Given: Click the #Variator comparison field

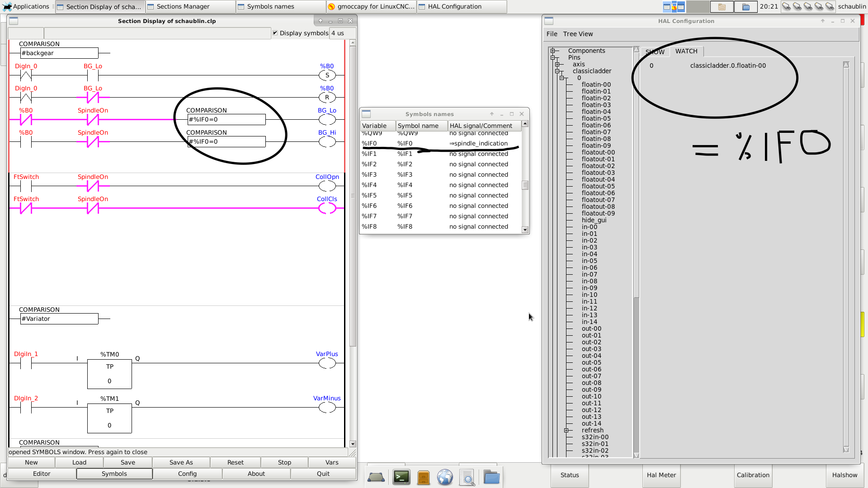Looking at the screenshot, I should click(59, 319).
